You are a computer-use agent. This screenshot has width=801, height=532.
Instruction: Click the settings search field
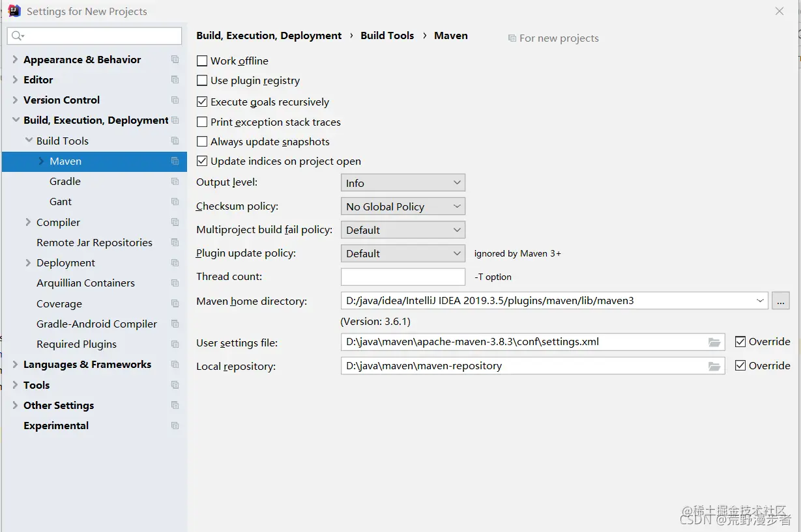click(95, 36)
